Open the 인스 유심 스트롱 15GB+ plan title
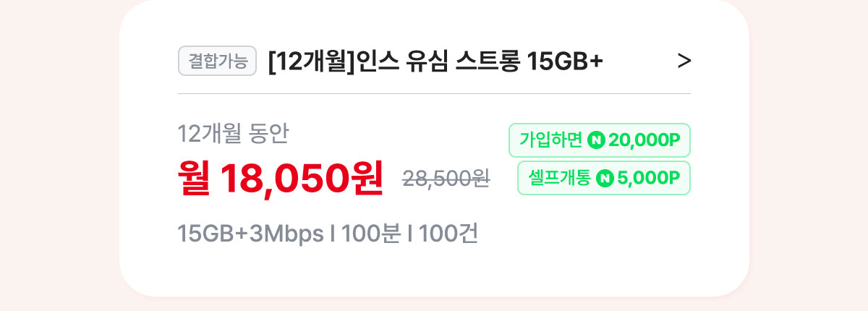This screenshot has height=311, width=868. (435, 62)
